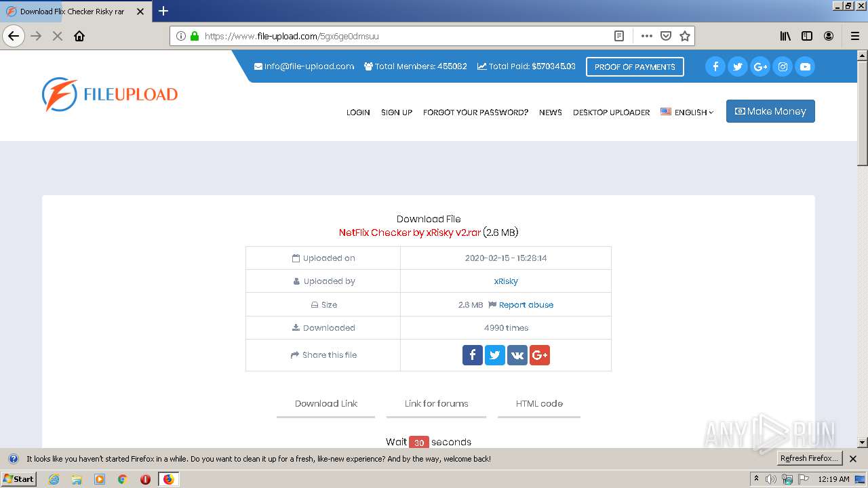Open the LOGIN menu item
Image resolution: width=868 pixels, height=488 pixels.
pyautogui.click(x=358, y=113)
